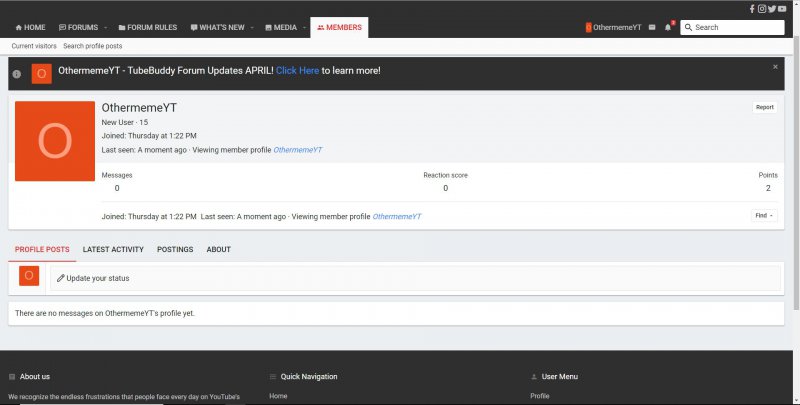Expand the Forums menu dropdown arrow
Viewport: 800px width, 405px height.
106,27
